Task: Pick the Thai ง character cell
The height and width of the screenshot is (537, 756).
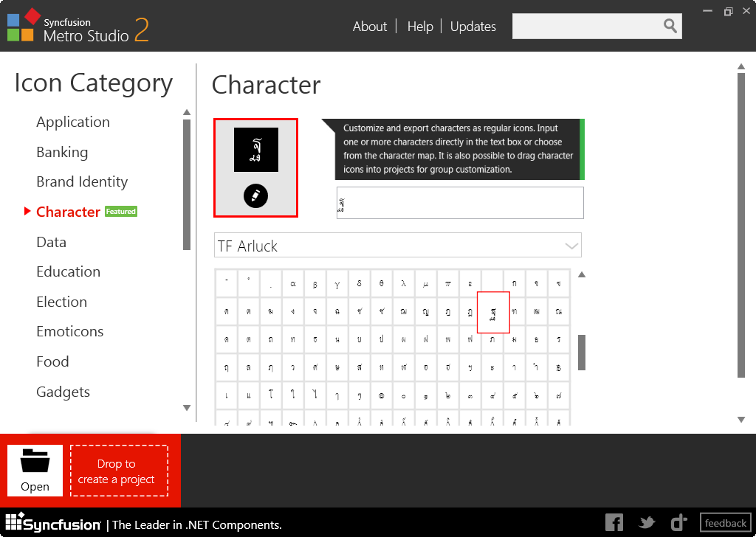Action: (292, 311)
